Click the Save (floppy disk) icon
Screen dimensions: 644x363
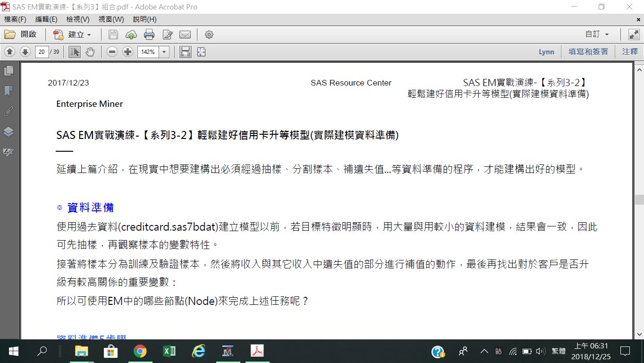113,35
